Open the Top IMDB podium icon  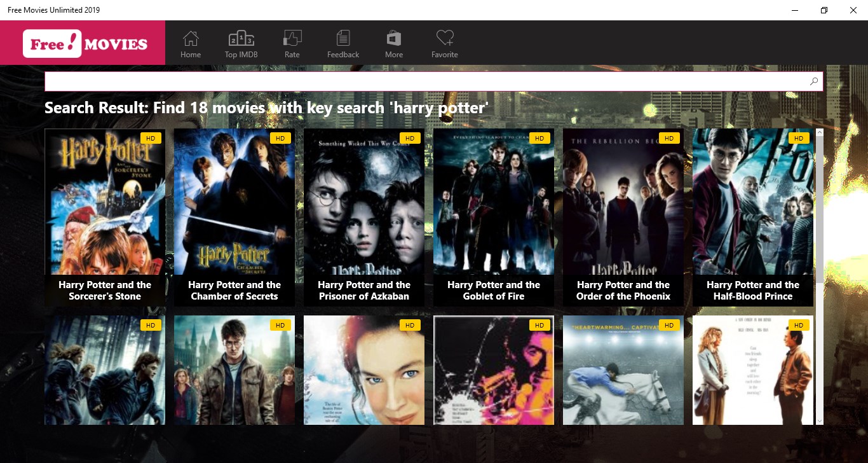click(241, 38)
